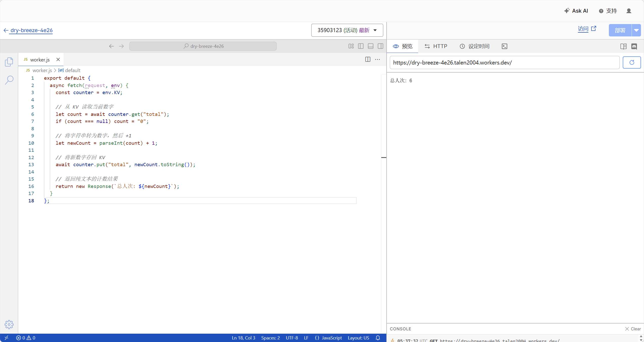Expand the version 35903123 dropdown

(347, 30)
